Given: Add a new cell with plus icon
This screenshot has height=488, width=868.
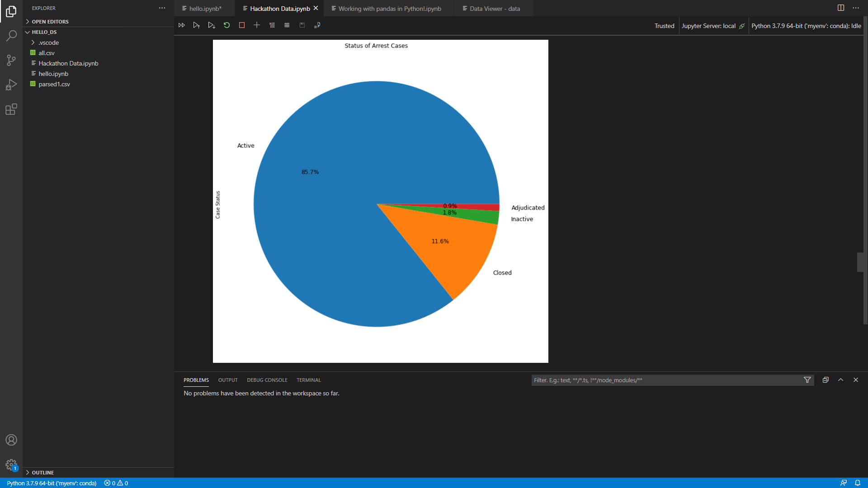Looking at the screenshot, I should tap(257, 25).
